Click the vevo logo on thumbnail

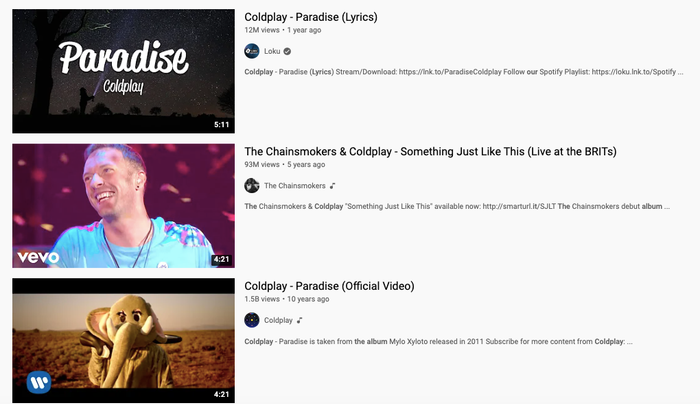coord(38,257)
